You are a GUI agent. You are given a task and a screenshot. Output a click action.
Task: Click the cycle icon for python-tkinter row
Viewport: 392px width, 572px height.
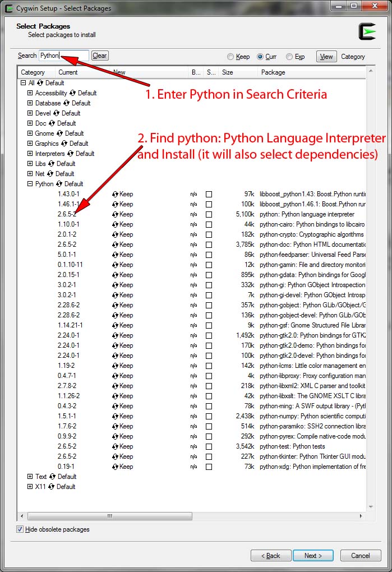[x=115, y=456]
